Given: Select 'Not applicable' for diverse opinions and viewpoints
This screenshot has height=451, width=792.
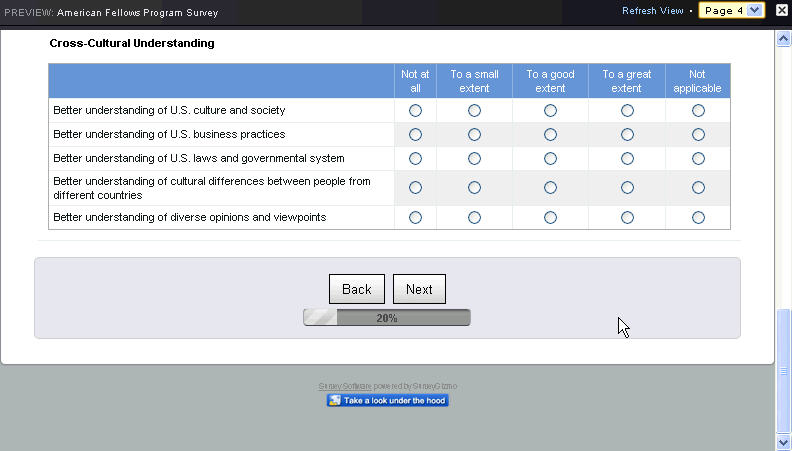Looking at the screenshot, I should [699, 218].
